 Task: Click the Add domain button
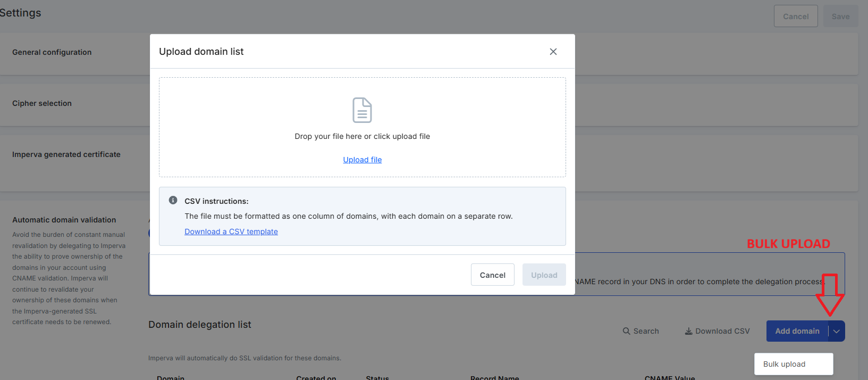pos(797,331)
